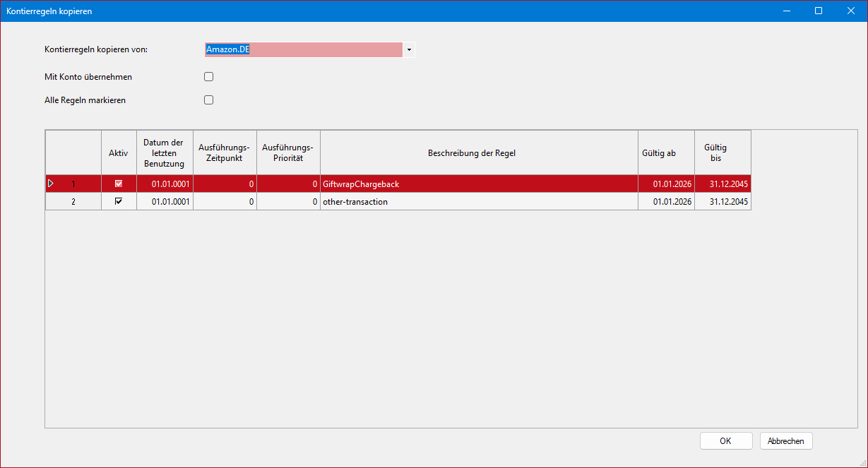Click the OK button
The height and width of the screenshot is (468, 868).
(726, 441)
